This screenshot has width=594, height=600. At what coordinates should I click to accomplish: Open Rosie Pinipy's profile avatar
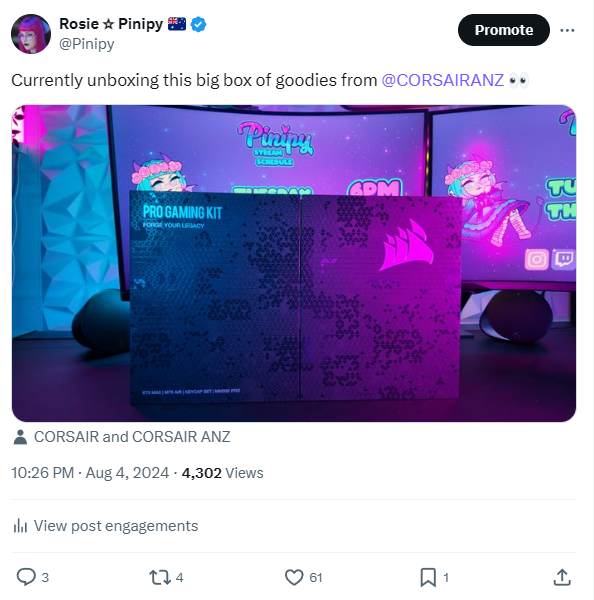pos(31,34)
